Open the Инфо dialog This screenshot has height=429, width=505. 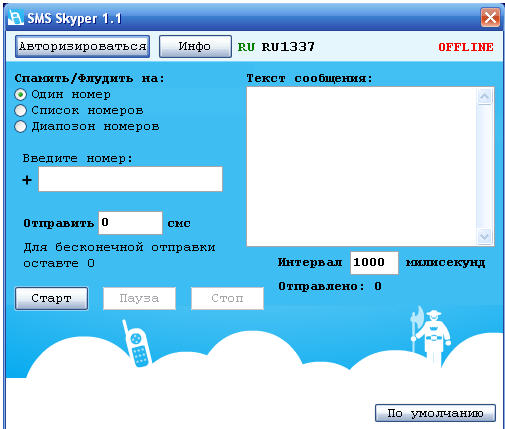click(195, 46)
